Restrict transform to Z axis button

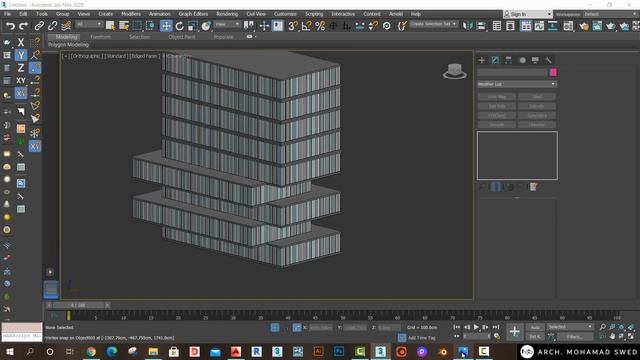(21, 68)
